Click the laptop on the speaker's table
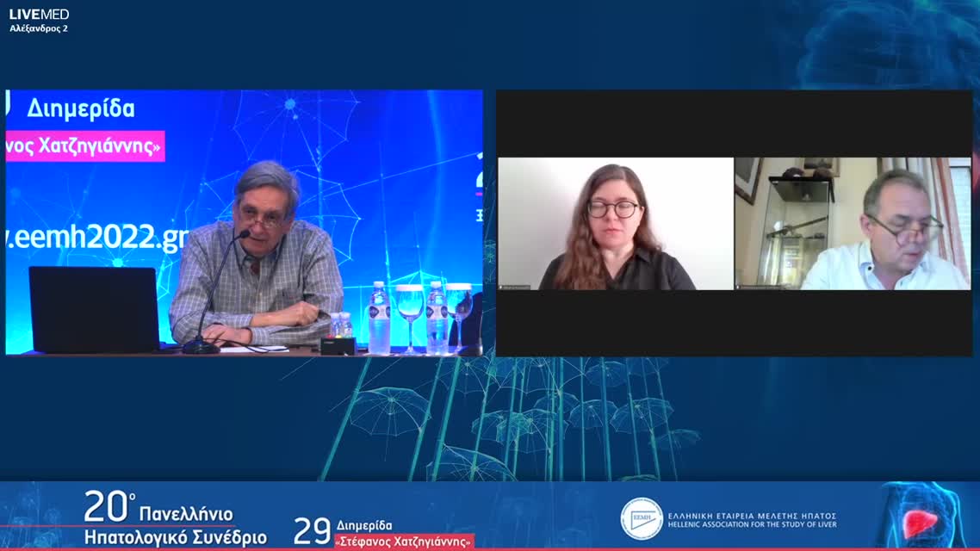980x551 pixels. pos(93,308)
